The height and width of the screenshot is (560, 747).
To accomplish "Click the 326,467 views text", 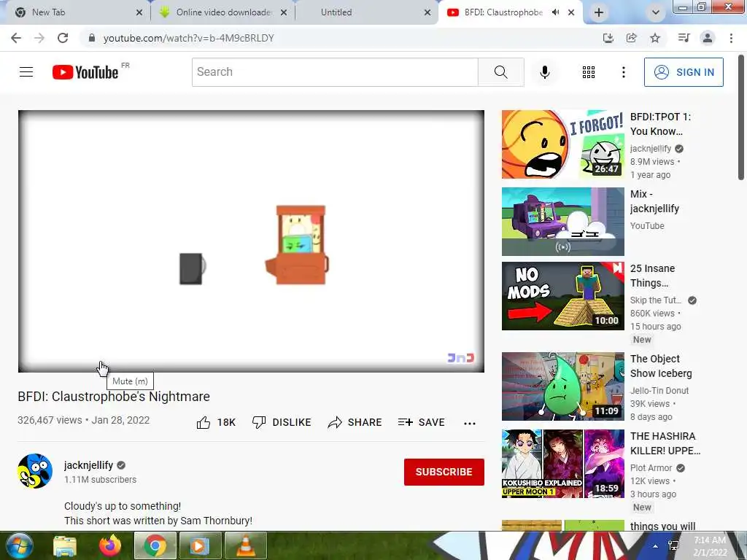I will [x=50, y=420].
